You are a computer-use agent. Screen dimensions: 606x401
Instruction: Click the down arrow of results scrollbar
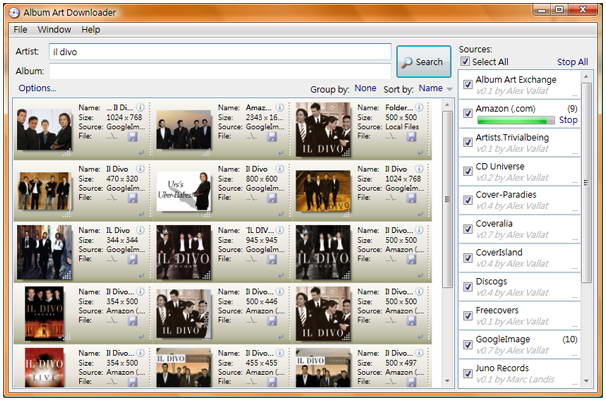(x=447, y=381)
